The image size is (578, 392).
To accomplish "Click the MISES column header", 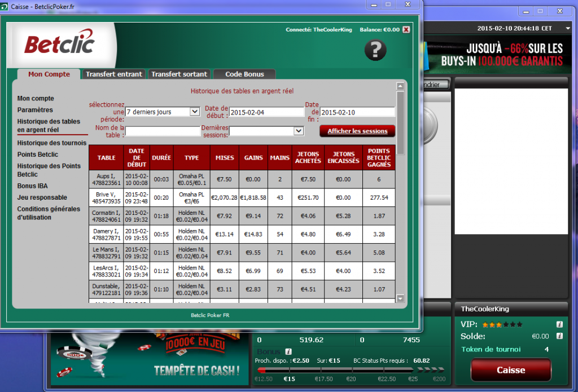I will tap(225, 158).
